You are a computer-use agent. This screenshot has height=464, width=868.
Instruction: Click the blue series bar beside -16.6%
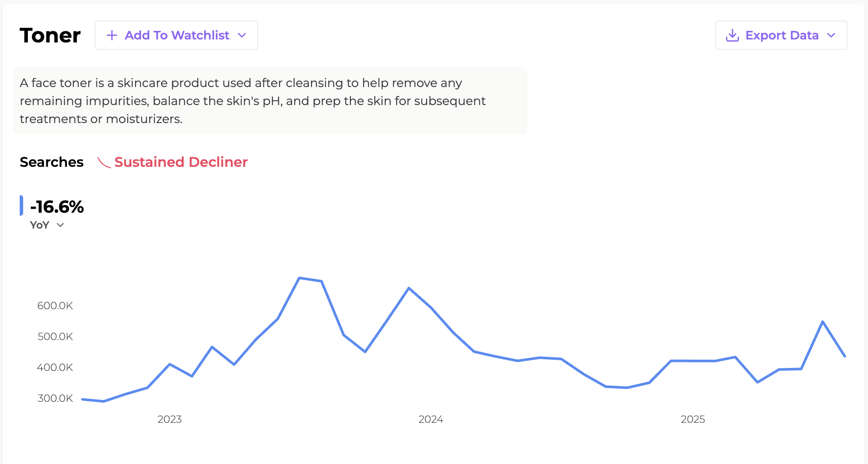21,205
